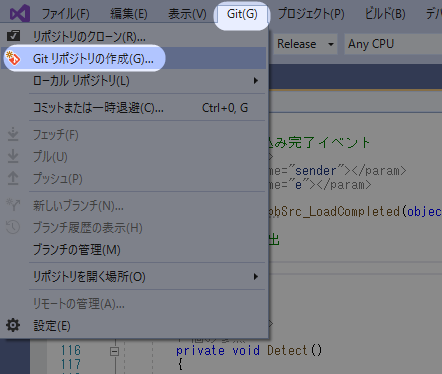
Task: Open the プロジェクト(P) menu
Action: tap(311, 14)
